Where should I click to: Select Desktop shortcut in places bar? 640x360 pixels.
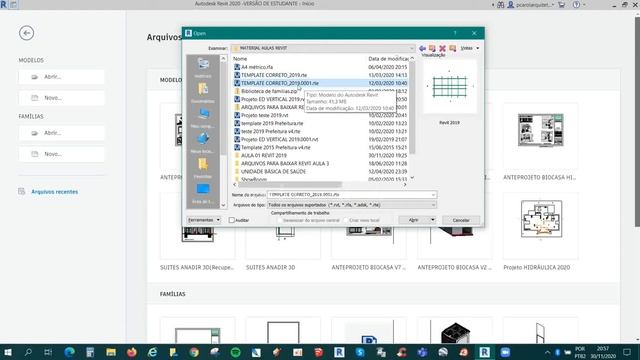[203, 193]
